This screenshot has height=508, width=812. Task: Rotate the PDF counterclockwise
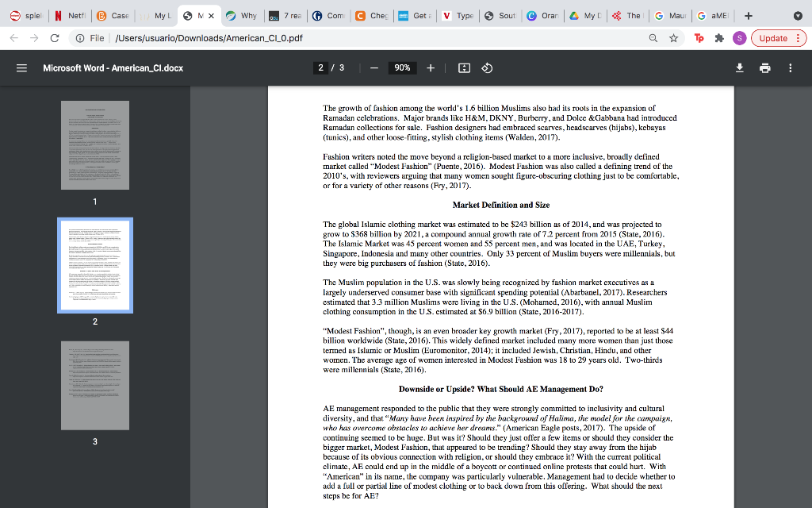[x=486, y=67]
